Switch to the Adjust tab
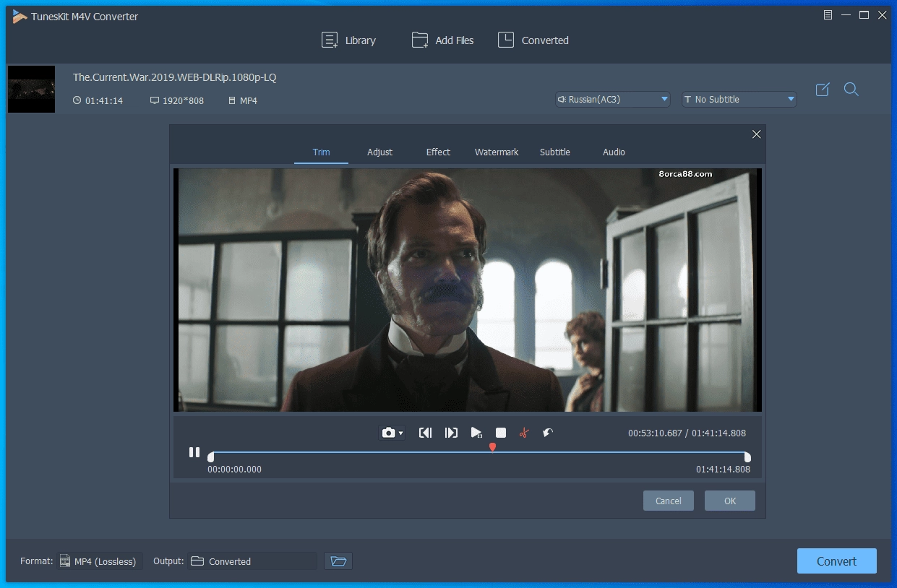The image size is (897, 588). pyautogui.click(x=379, y=152)
